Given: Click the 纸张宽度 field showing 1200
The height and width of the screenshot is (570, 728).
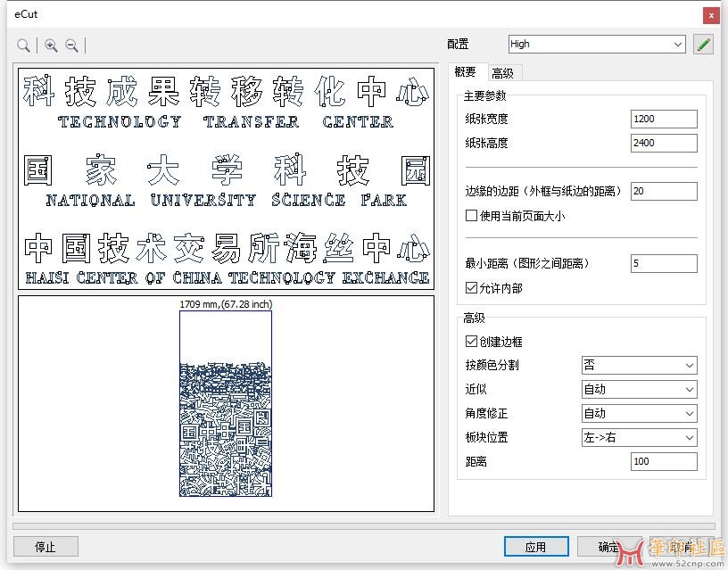Looking at the screenshot, I should [664, 119].
